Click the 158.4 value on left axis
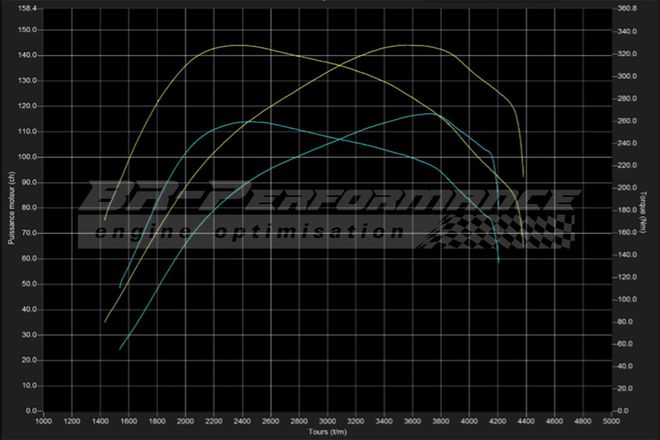Screen dimensions: 660x440 pyautogui.click(x=26, y=8)
